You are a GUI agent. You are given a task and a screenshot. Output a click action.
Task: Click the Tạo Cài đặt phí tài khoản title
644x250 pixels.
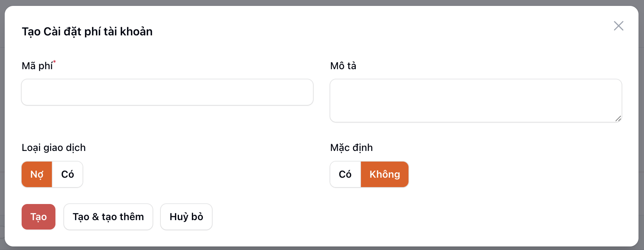tap(87, 31)
